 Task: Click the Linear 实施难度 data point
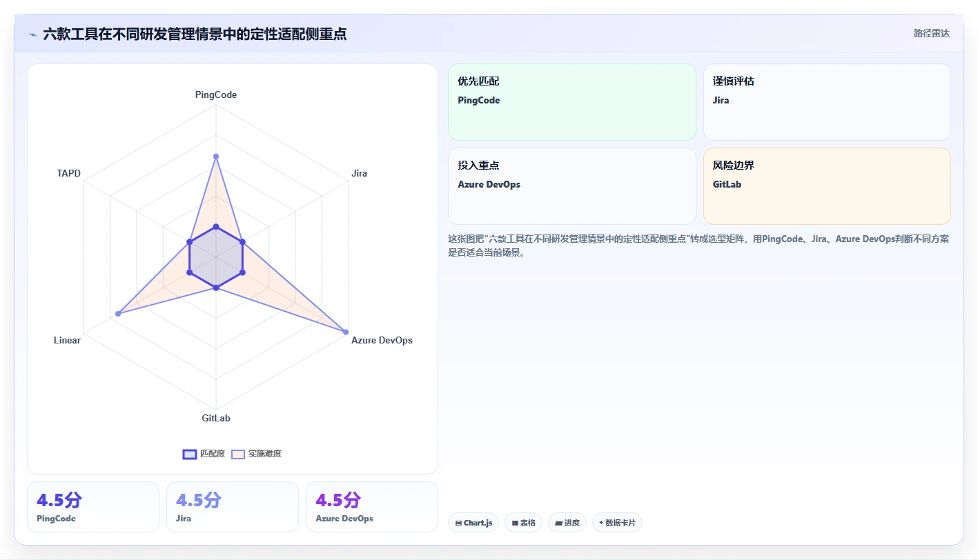118,314
